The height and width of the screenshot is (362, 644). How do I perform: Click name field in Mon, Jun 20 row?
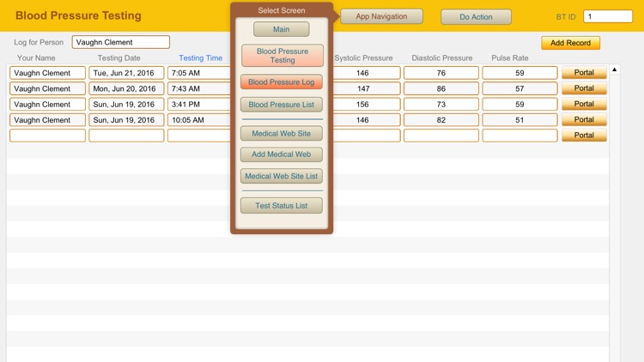[x=47, y=88]
